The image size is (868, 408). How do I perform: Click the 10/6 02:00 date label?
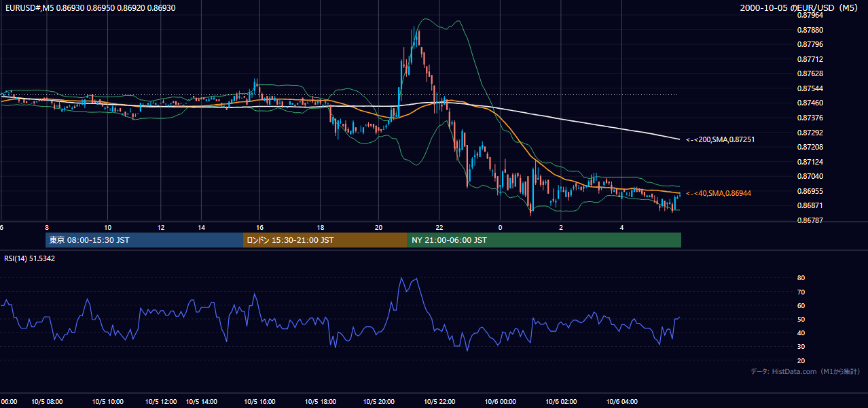pyautogui.click(x=561, y=401)
